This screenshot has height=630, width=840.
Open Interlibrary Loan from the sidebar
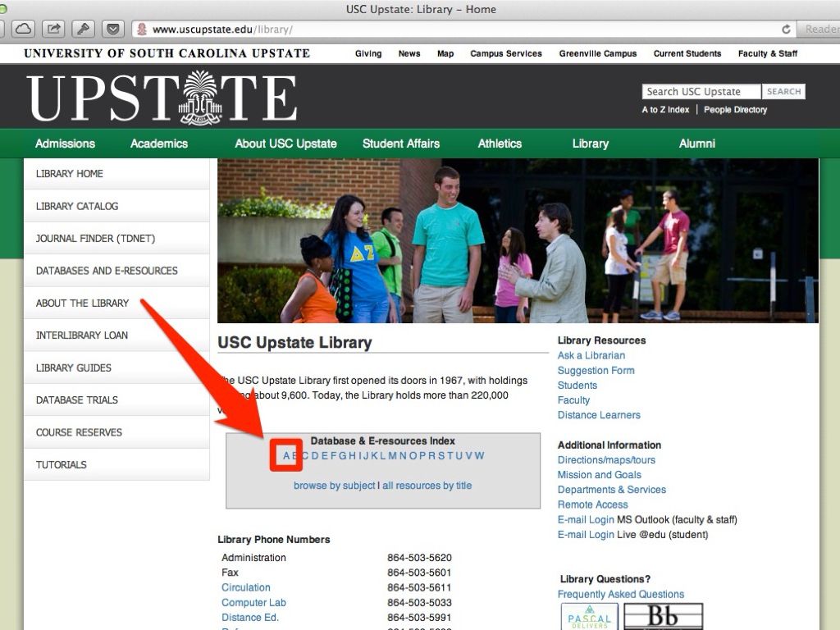tap(82, 336)
